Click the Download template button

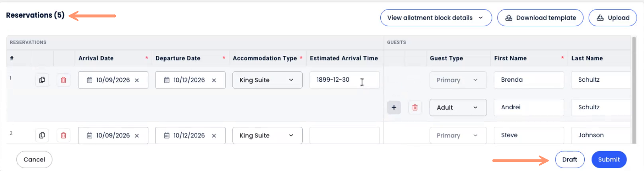(540, 18)
